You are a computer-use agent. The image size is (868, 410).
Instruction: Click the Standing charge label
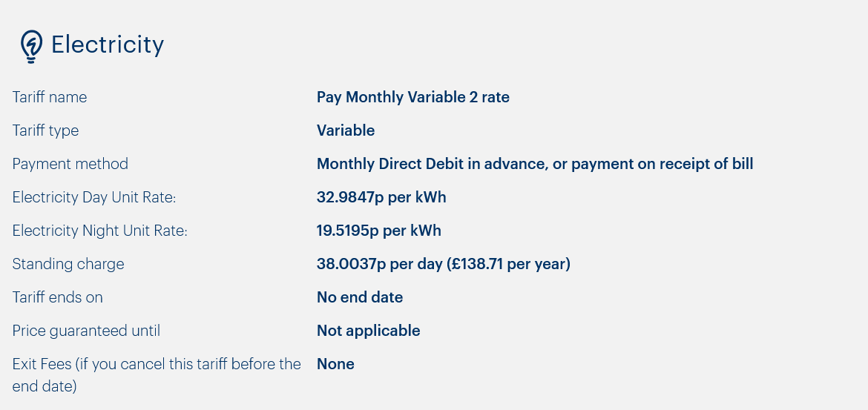[68, 264]
